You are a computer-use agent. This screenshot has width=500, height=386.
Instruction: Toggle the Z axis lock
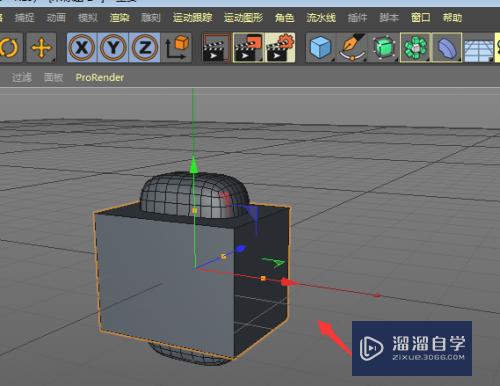pyautogui.click(x=144, y=48)
